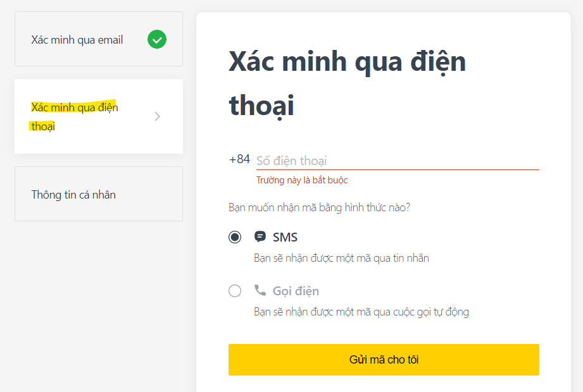The image size is (583, 392).
Task: Select the SMS radio button
Action: coord(235,237)
